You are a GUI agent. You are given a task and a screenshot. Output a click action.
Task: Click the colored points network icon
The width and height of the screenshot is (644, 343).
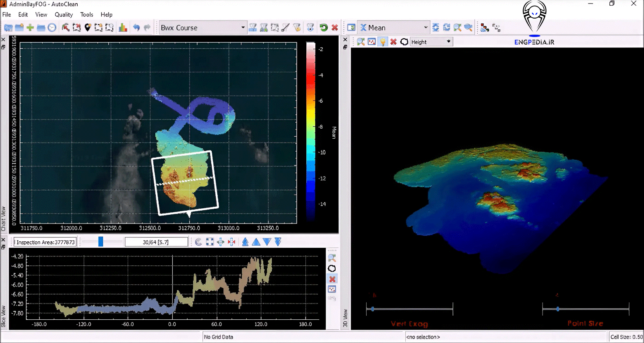[x=485, y=28]
